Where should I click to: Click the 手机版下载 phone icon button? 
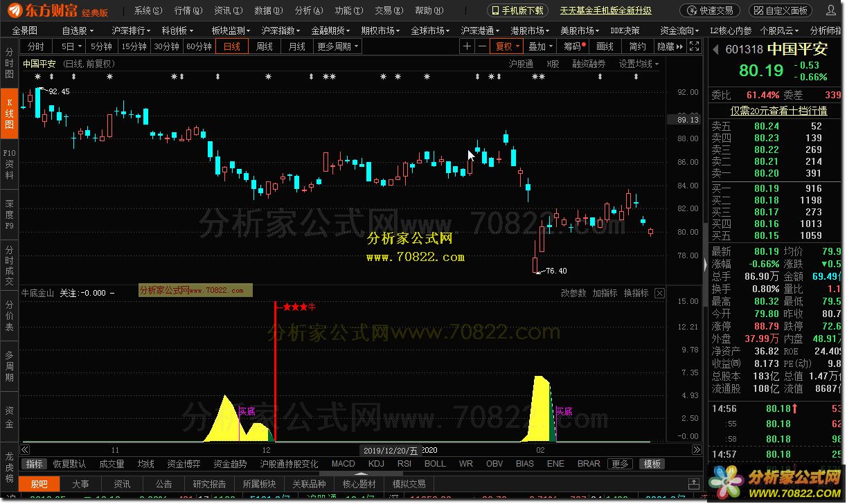[x=518, y=10]
